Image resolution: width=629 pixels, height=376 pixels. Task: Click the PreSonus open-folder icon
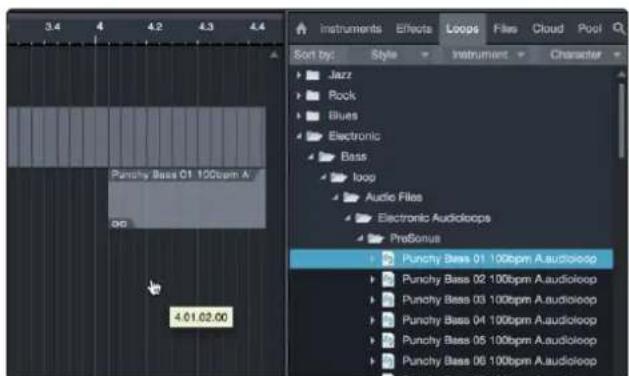375,238
